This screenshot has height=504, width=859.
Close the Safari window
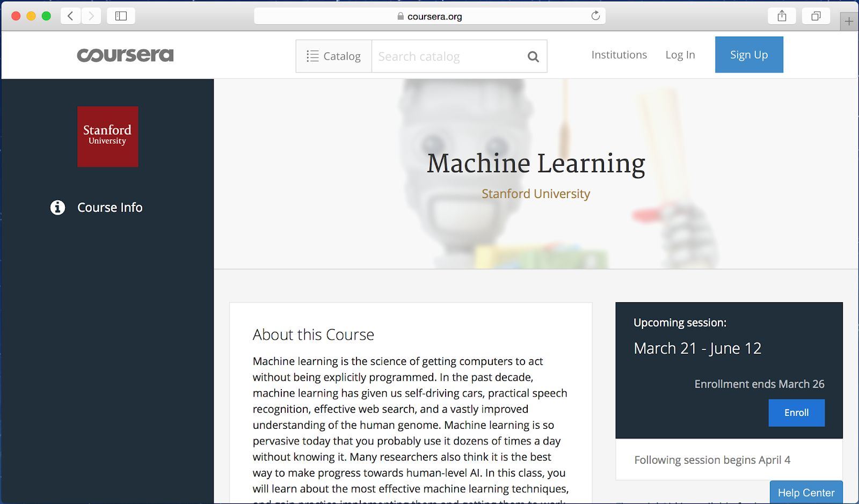16,16
